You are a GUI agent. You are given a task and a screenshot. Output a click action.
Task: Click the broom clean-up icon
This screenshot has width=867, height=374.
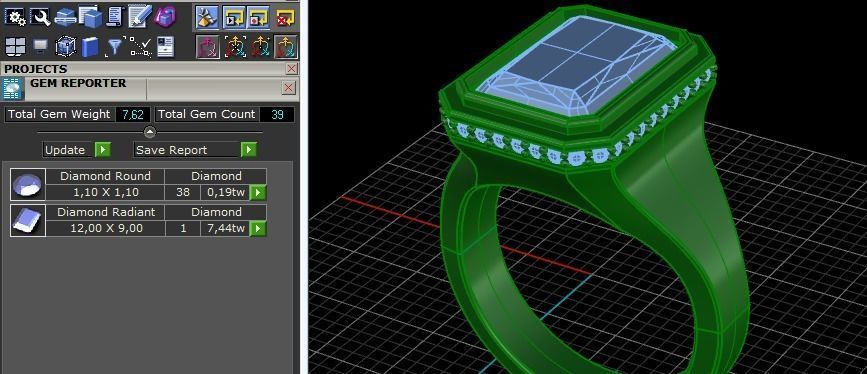(207, 18)
